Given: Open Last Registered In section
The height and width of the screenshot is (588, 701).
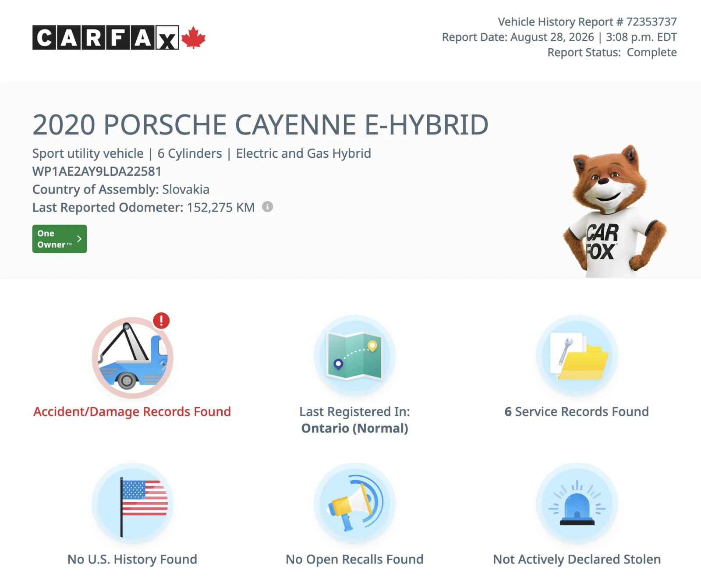Looking at the screenshot, I should point(355,412).
